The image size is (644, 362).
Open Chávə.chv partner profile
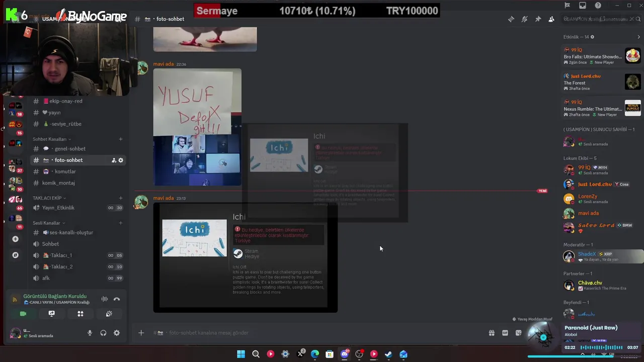(x=602, y=285)
